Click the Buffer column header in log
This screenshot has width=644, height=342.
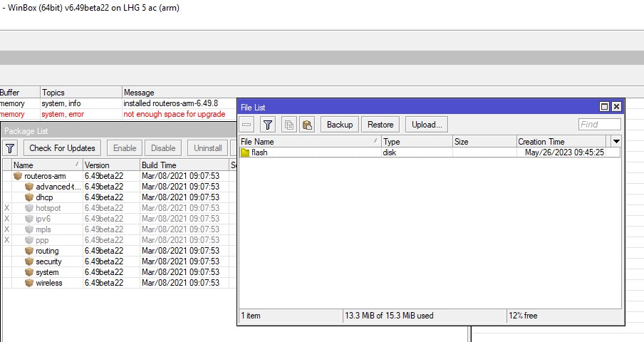point(20,93)
